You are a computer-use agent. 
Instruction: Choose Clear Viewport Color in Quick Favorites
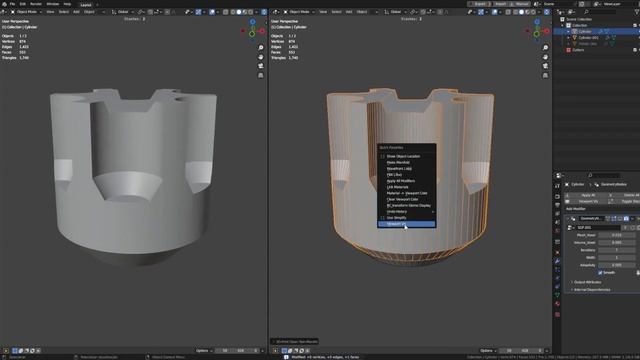402,199
